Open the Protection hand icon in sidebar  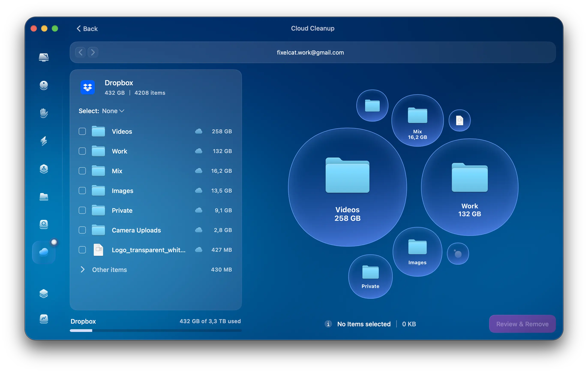[44, 113]
